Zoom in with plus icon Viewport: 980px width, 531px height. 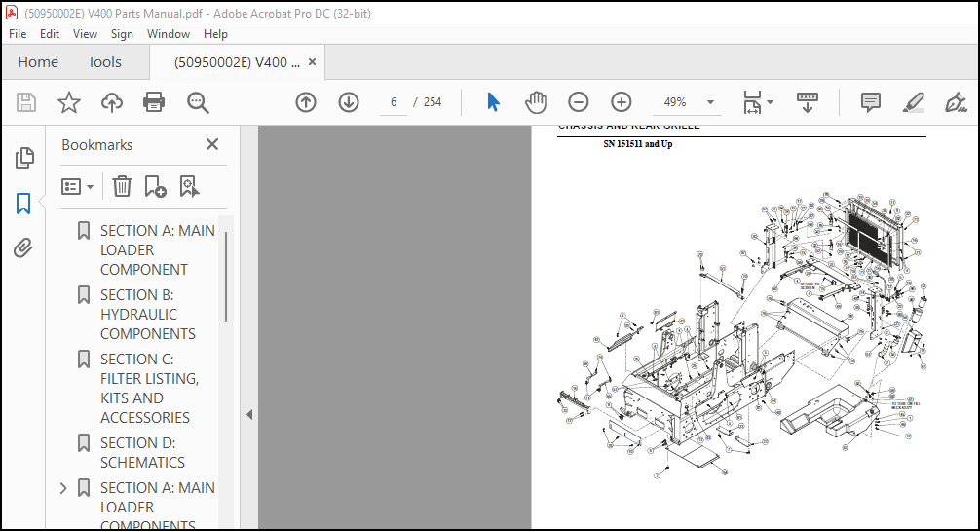tap(622, 102)
